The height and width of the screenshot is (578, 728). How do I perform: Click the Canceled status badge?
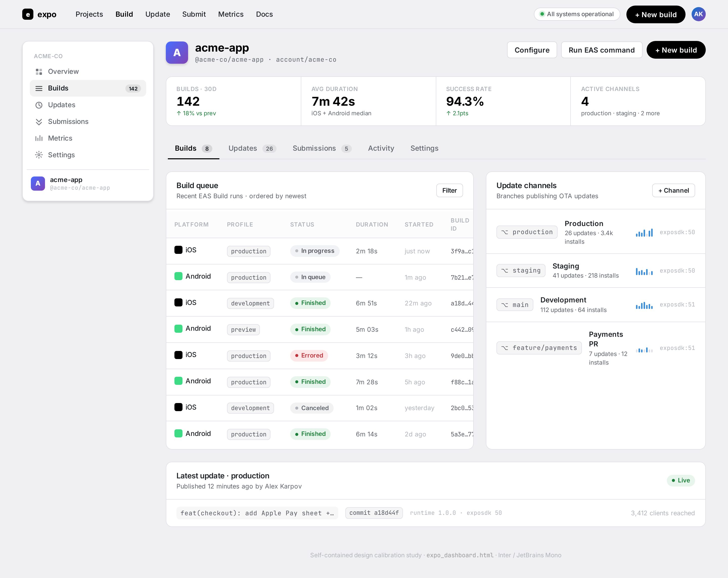point(312,408)
